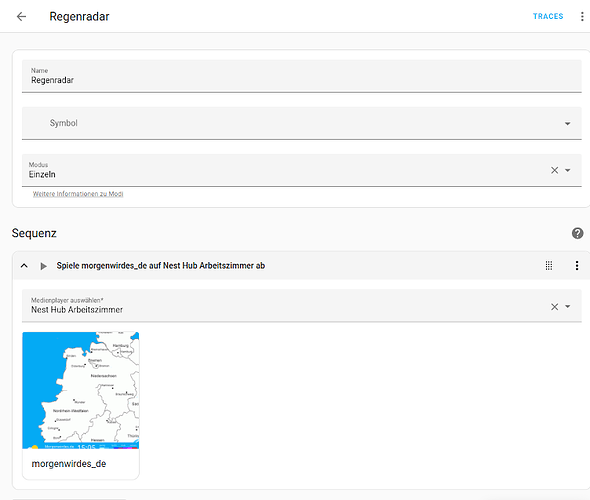This screenshot has height=500, width=590.
Task: Clear the Nest Hub Arbeitszimmer media player
Action: click(554, 307)
